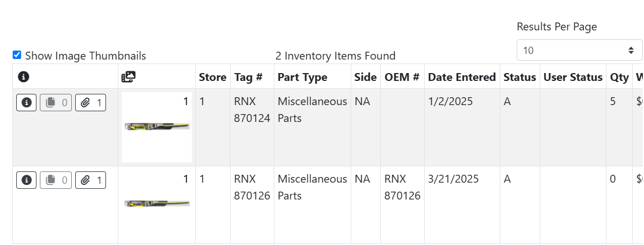This screenshot has height=245, width=644.
Task: Uncheck Show Image Thumbnails checkbox
Action: click(17, 55)
